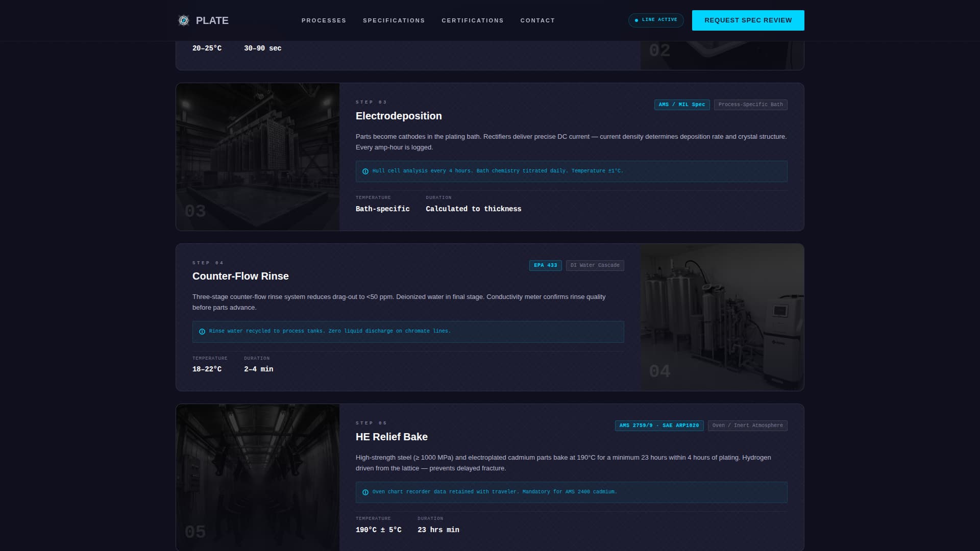Viewport: 980px width, 551px height.
Task: Click info icon in Hull cell analysis note
Action: click(365, 171)
